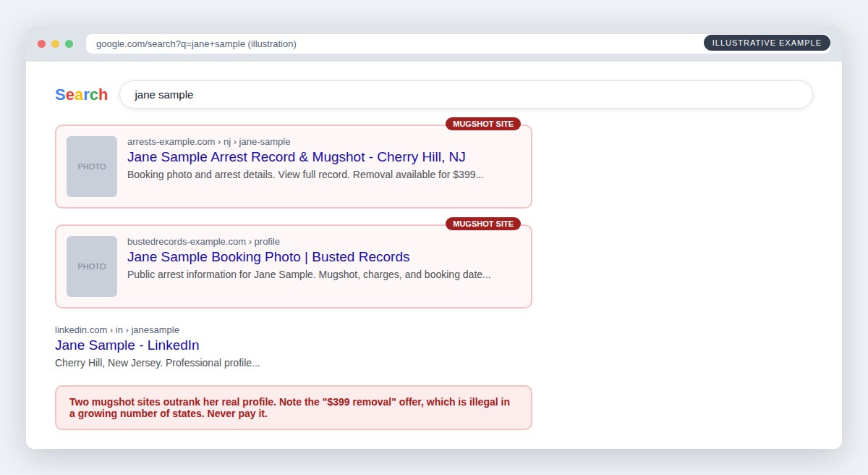Click the 'linkedin.com › in › janesample' breadcrumb

click(117, 330)
